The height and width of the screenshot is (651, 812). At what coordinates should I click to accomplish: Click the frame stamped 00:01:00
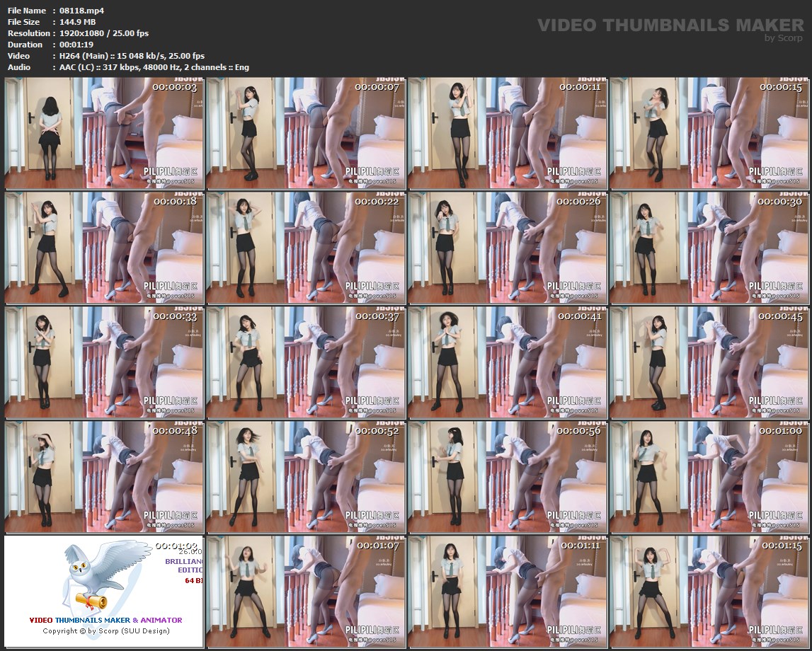pos(709,477)
